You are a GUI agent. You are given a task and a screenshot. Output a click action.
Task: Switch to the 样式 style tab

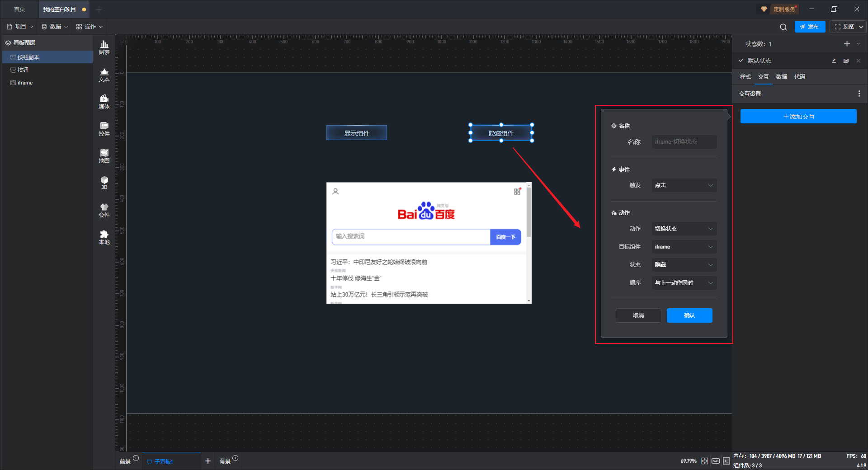tap(745, 77)
